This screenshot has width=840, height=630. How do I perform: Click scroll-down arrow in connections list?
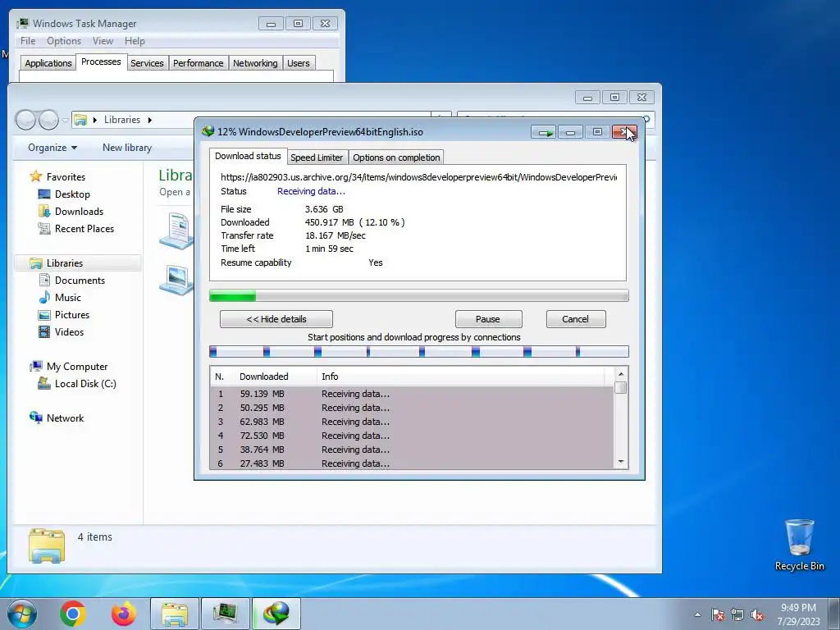point(621,462)
